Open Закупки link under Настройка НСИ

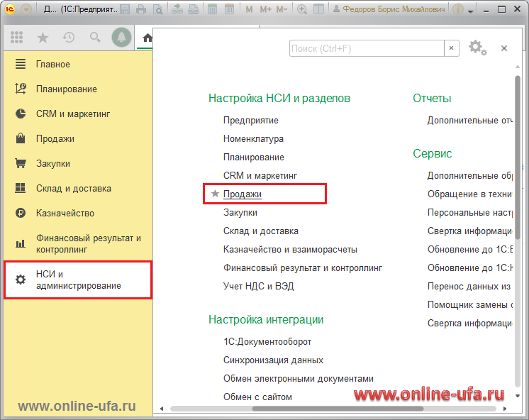(x=240, y=213)
